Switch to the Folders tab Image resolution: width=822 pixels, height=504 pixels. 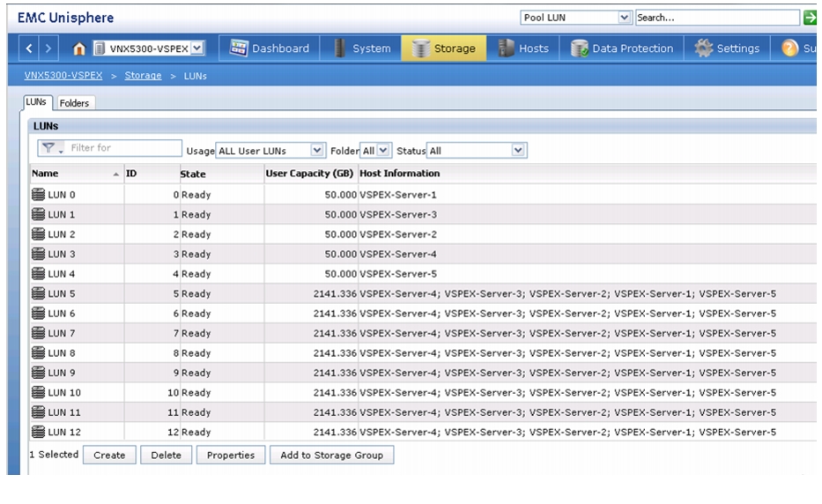coord(74,103)
